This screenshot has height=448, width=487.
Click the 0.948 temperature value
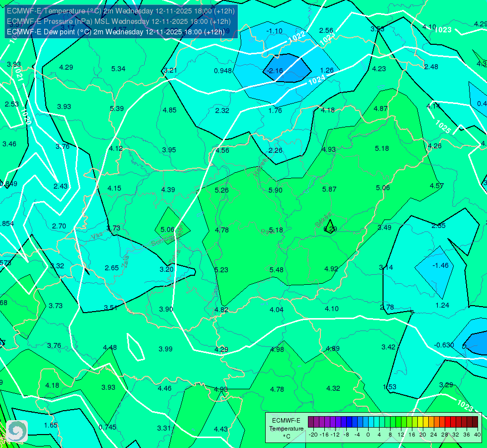coord(223,71)
